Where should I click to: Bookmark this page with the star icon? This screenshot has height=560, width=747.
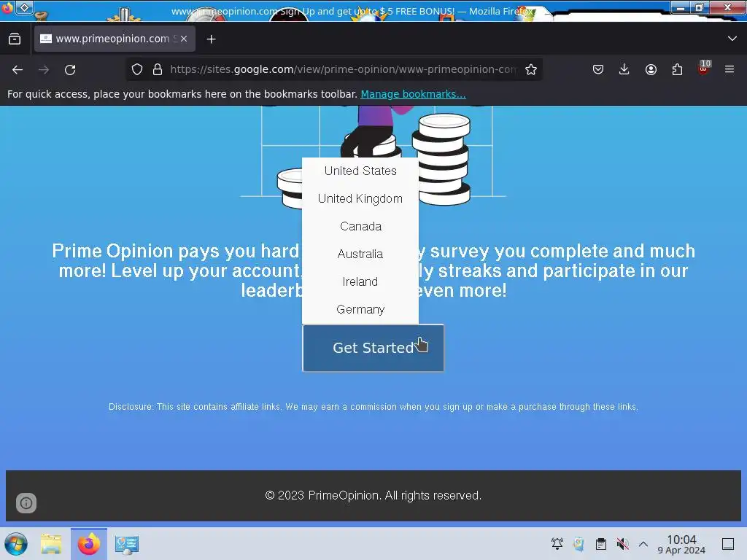[x=531, y=69]
